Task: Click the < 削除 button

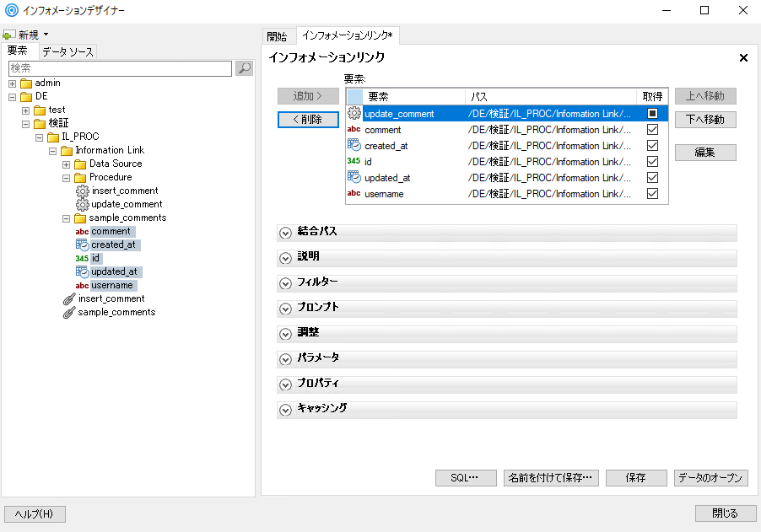Action: click(308, 120)
